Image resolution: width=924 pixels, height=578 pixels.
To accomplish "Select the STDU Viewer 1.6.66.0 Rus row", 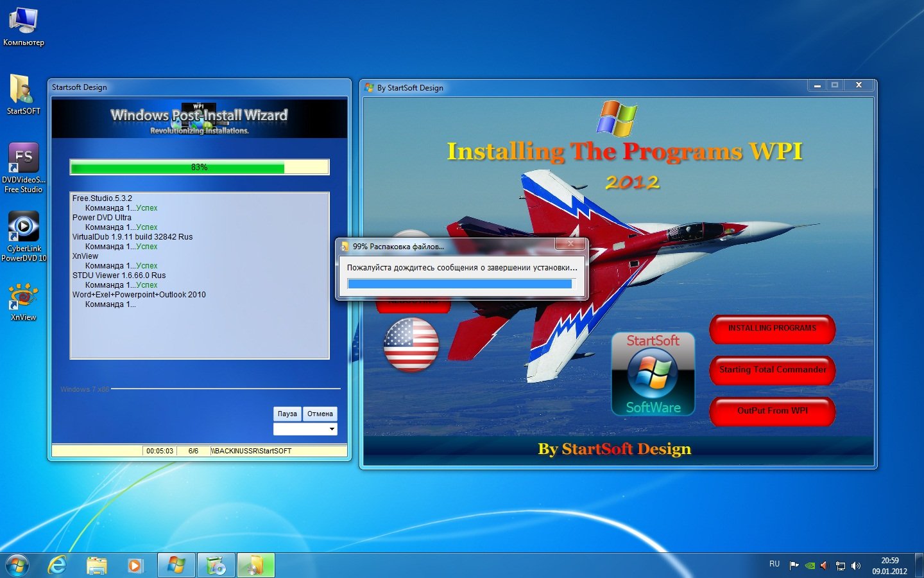I will coord(119,276).
